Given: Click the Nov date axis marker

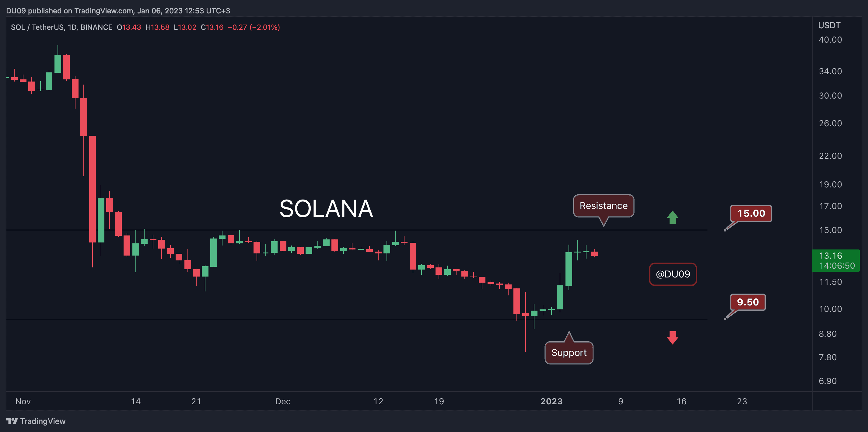Looking at the screenshot, I should 23,401.
